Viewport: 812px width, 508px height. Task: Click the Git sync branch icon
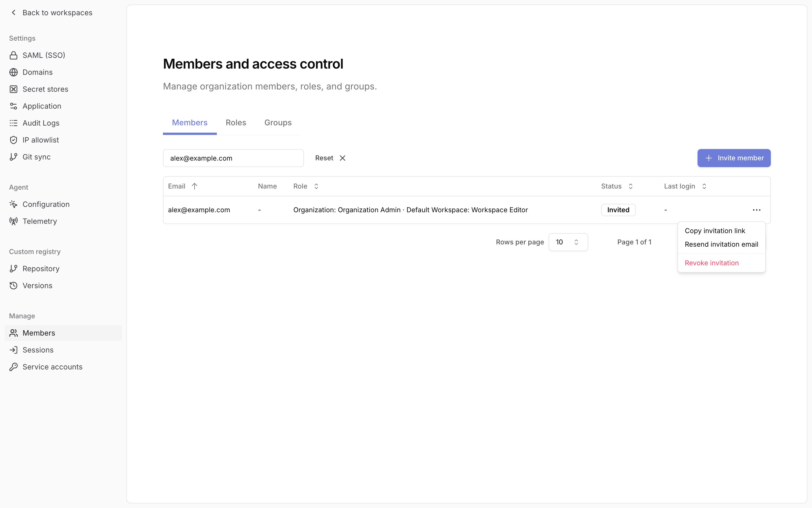pyautogui.click(x=14, y=157)
